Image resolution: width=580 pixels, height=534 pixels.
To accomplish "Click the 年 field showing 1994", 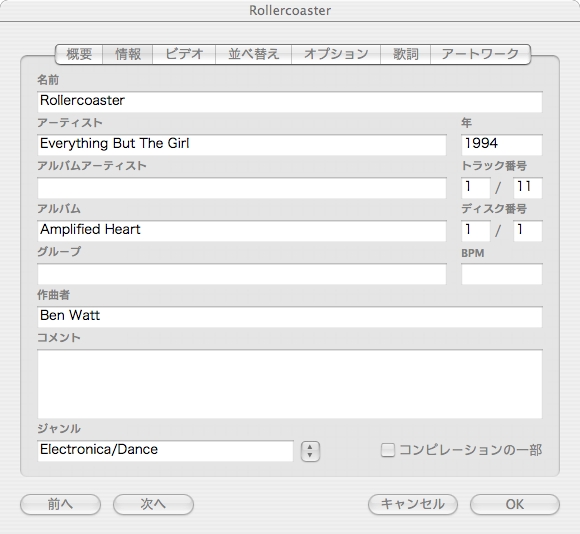I will tap(502, 145).
